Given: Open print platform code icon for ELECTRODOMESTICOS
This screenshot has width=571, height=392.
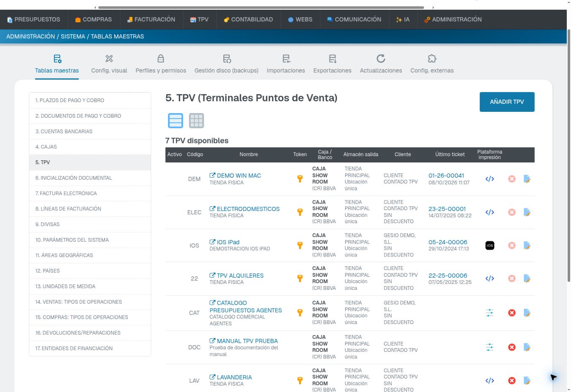Looking at the screenshot, I should tap(490, 212).
